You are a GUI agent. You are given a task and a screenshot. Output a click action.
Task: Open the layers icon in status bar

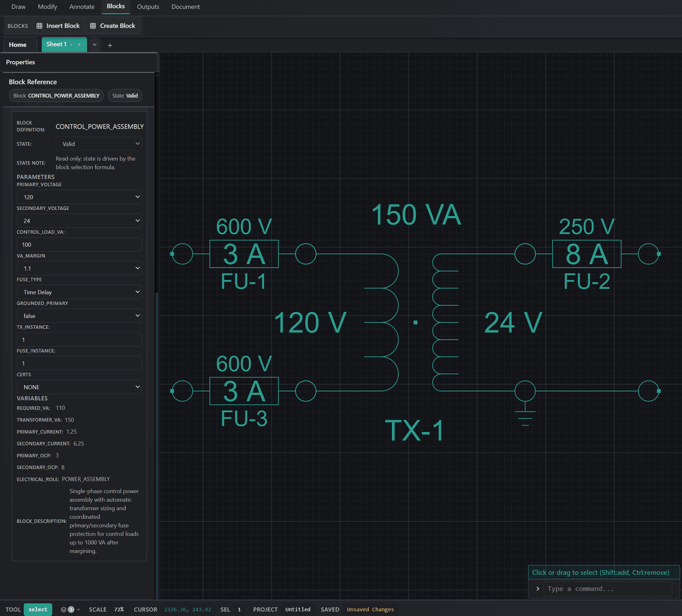coord(63,610)
